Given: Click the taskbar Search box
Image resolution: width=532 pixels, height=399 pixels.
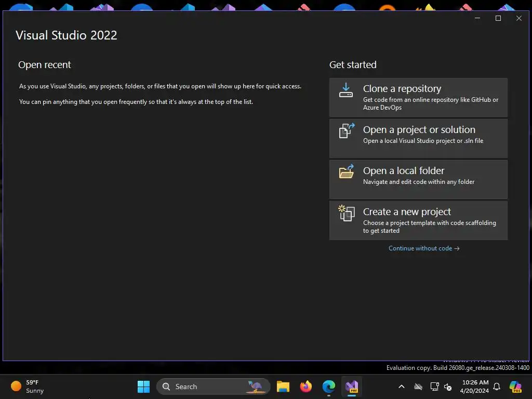Looking at the screenshot, I should (x=213, y=387).
